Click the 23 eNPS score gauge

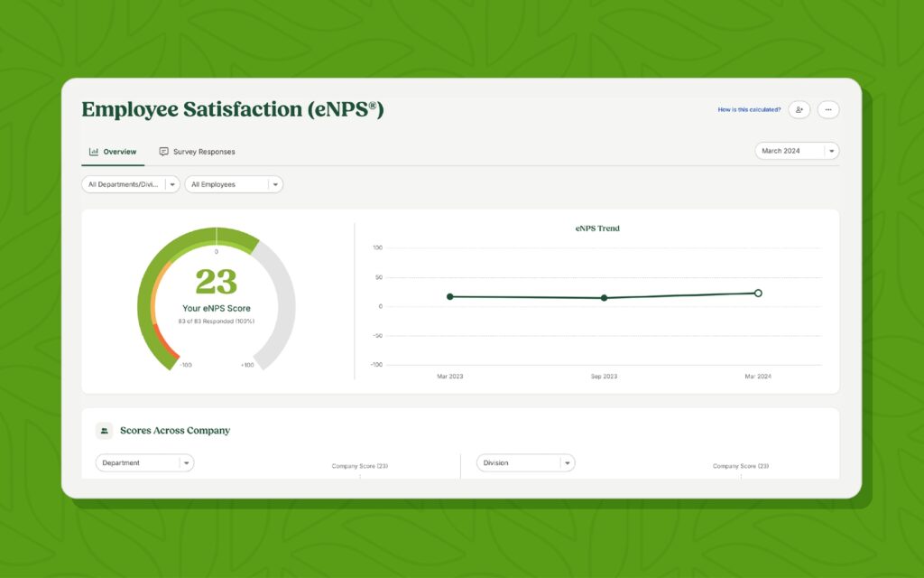(x=217, y=298)
